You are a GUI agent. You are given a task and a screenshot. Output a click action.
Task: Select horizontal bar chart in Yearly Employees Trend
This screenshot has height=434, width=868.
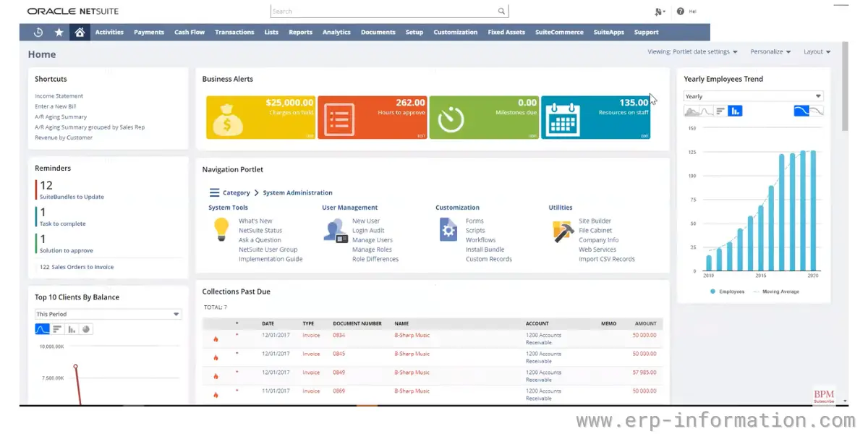720,111
